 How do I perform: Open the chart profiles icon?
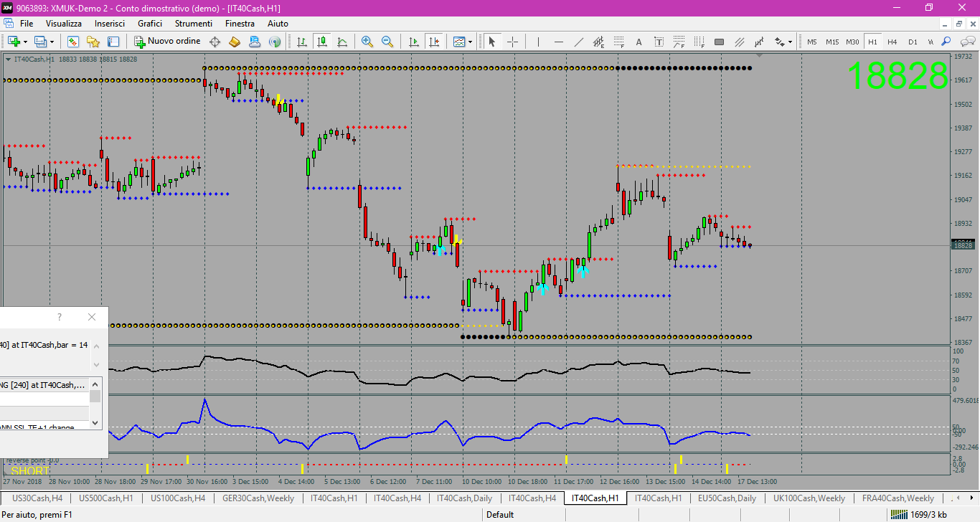point(41,42)
